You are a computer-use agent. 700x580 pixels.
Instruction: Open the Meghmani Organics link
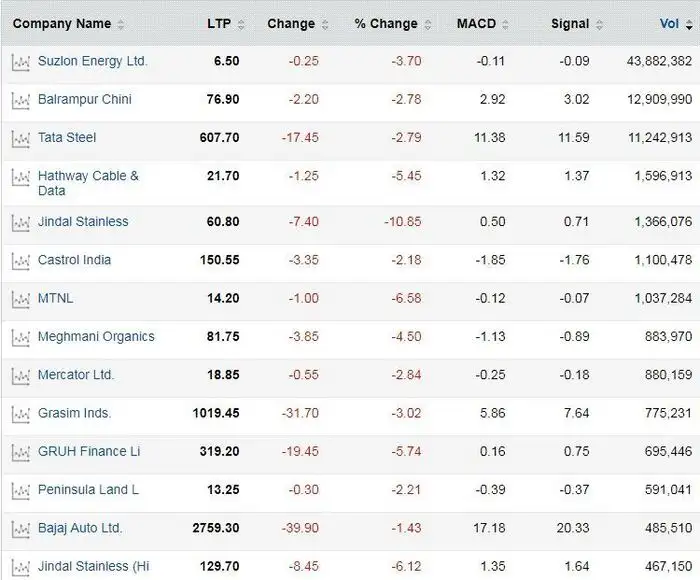pos(96,337)
